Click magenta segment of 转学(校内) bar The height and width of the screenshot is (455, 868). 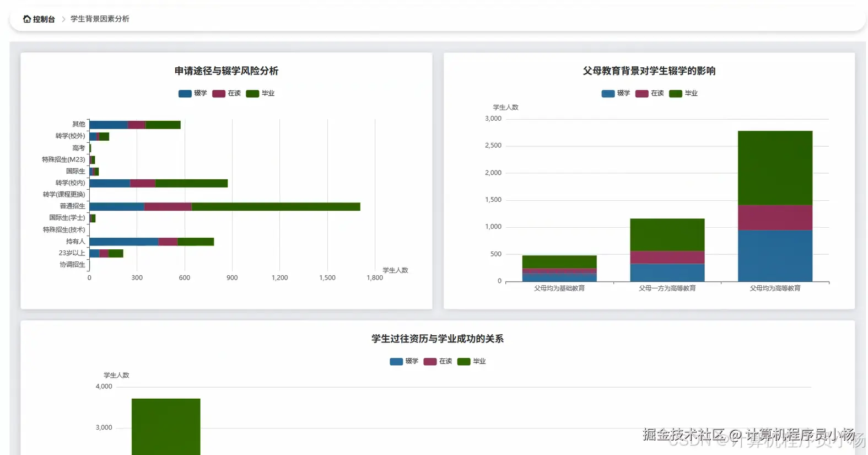pos(143,184)
